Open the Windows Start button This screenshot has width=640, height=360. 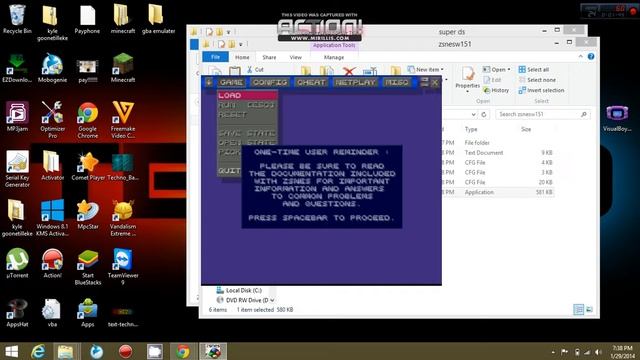[11, 351]
